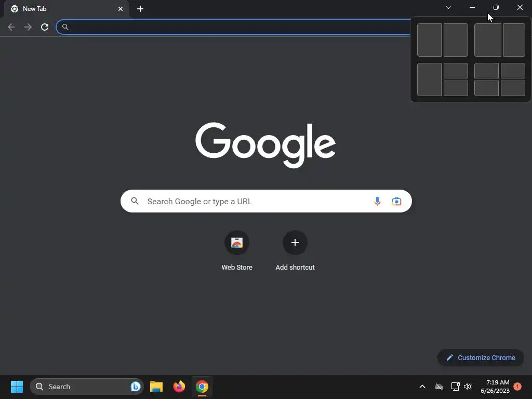Search by image with the camera lens icon
The height and width of the screenshot is (399, 532).
pyautogui.click(x=396, y=201)
